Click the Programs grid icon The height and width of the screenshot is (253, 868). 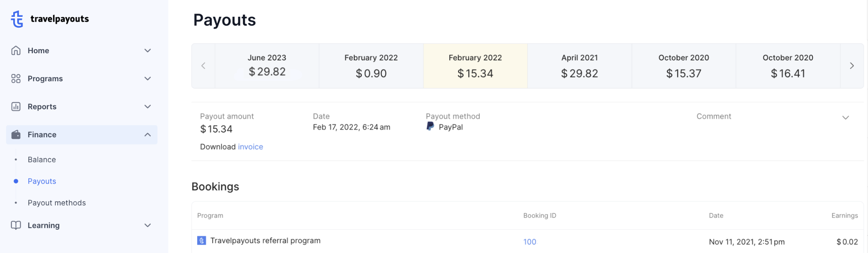click(x=16, y=78)
